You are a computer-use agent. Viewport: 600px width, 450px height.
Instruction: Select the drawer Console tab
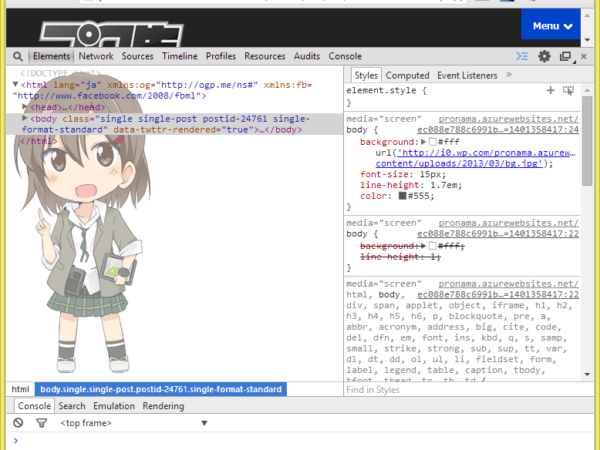pos(34,406)
